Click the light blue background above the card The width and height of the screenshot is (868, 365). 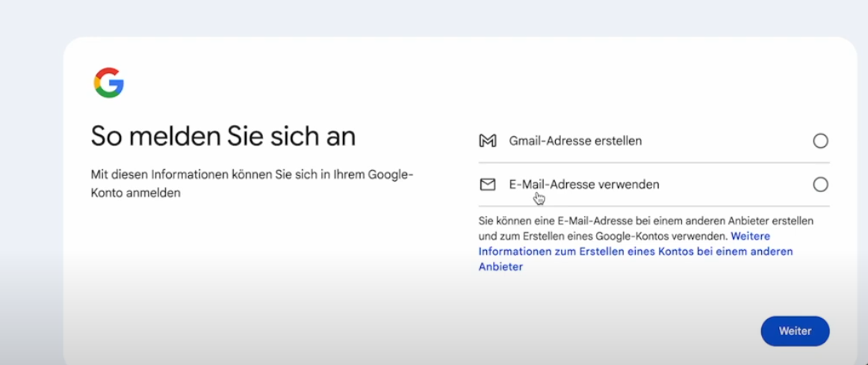pyautogui.click(x=434, y=16)
